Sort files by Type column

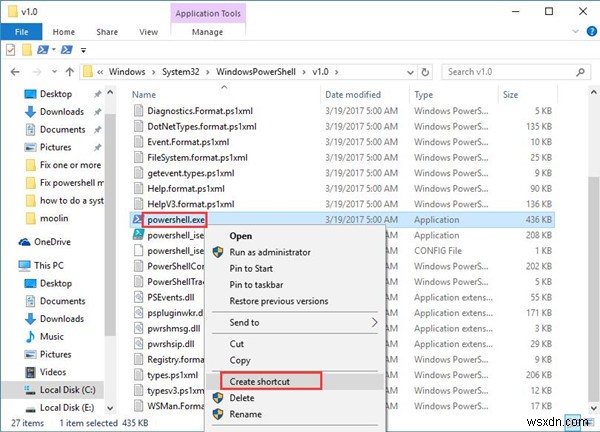[423, 95]
